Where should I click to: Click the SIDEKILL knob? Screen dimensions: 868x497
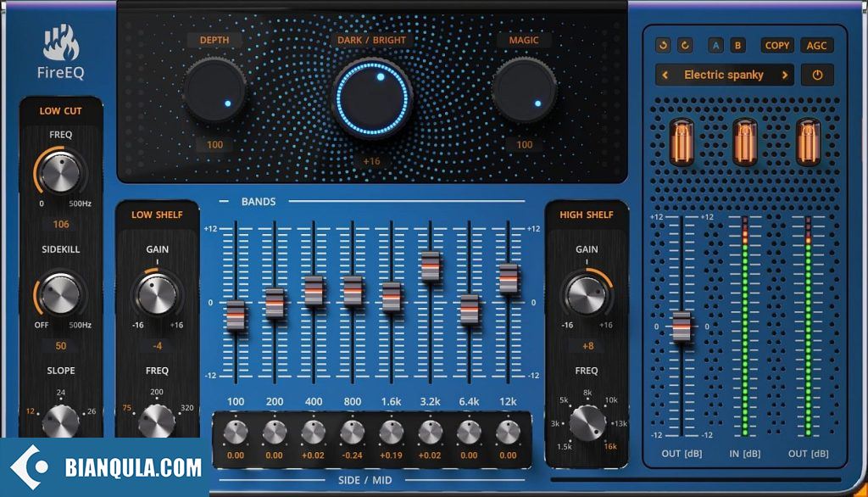tap(60, 293)
